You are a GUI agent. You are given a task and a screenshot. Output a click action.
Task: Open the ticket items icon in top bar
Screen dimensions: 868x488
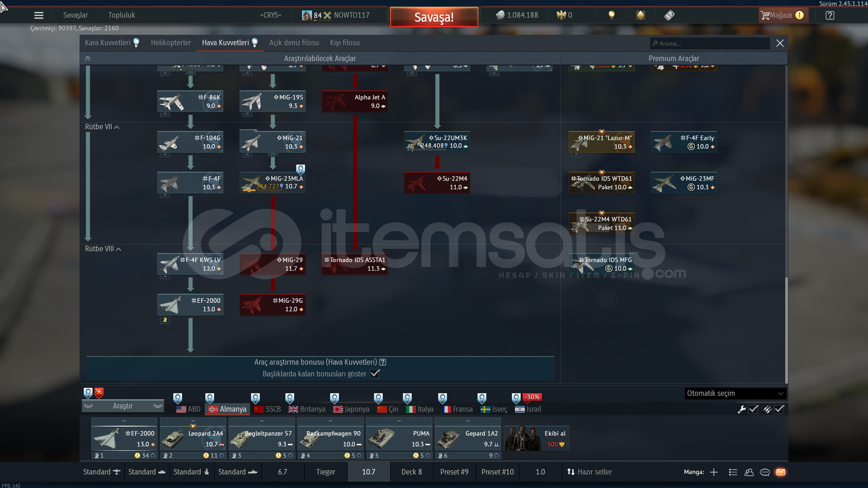pos(670,15)
